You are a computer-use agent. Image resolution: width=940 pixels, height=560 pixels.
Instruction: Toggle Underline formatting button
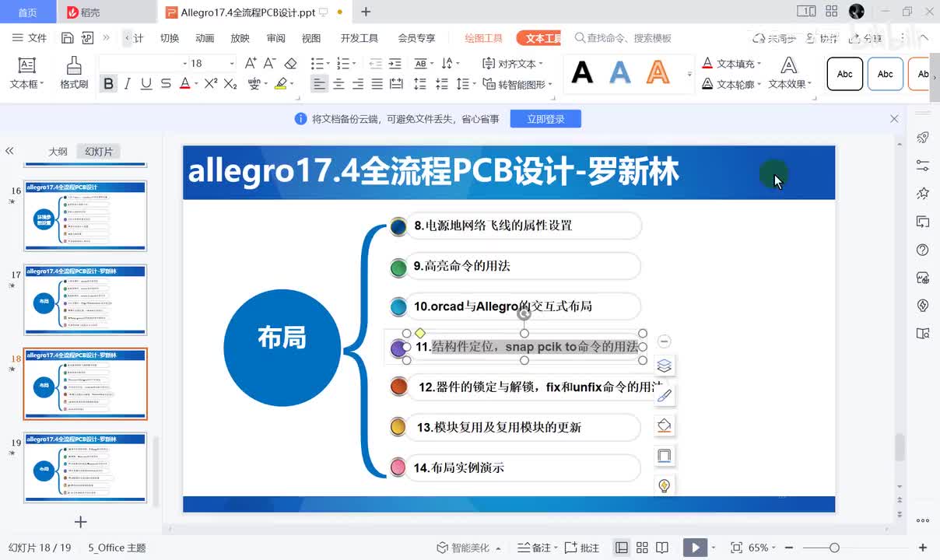tap(146, 84)
